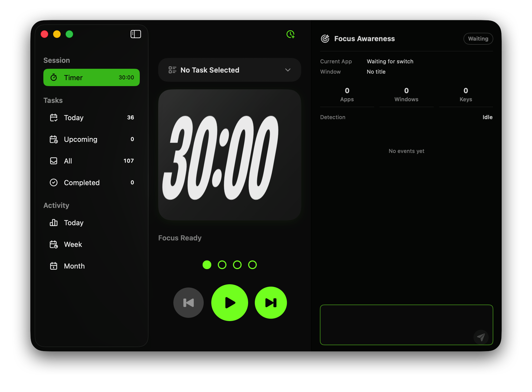The width and height of the screenshot is (532, 392).
Task: Select the fourth session dot
Action: coord(252,265)
